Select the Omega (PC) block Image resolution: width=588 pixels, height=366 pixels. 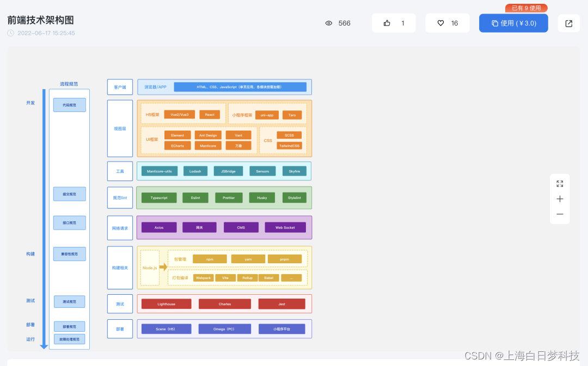tap(224, 329)
